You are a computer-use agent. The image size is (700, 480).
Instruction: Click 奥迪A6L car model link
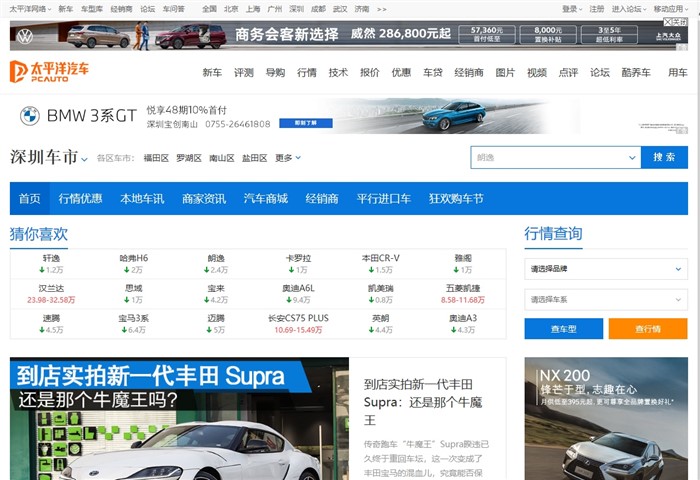298,288
